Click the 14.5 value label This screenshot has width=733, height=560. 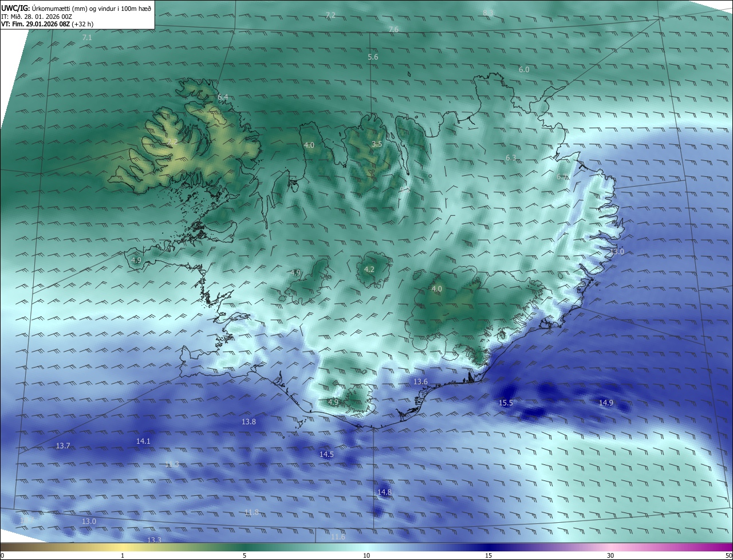[x=326, y=454]
